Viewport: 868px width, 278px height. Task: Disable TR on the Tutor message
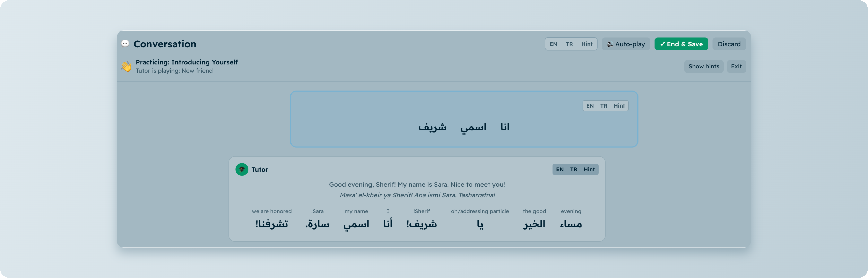click(573, 169)
